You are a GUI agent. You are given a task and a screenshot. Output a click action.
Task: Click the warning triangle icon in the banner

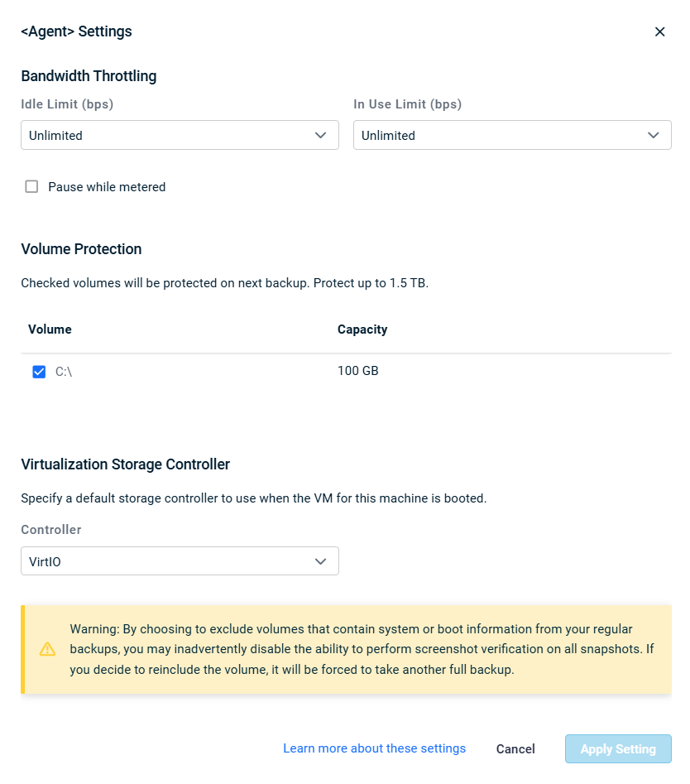pos(47,649)
